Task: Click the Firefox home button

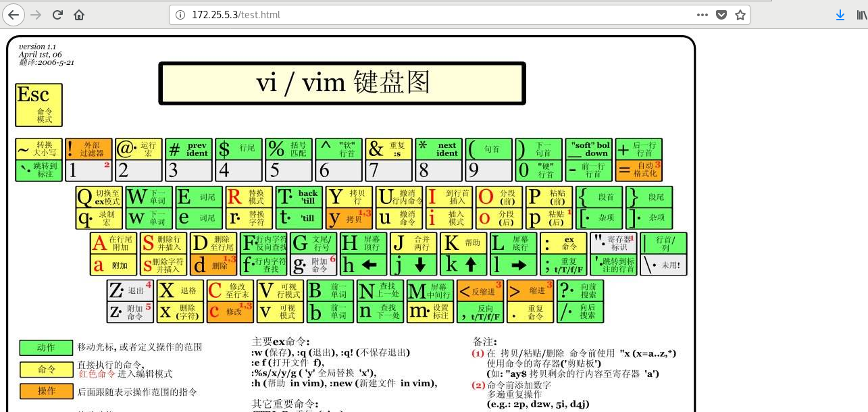Action: (x=79, y=14)
